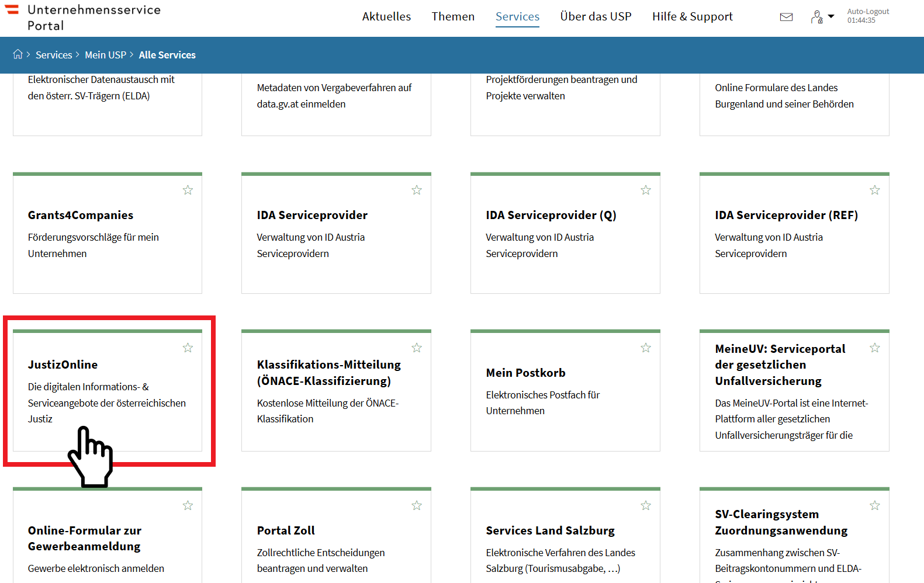Star the SV-Clearingsystem Zuordnungsanwendung card
Image resolution: width=924 pixels, height=583 pixels.
875,506
